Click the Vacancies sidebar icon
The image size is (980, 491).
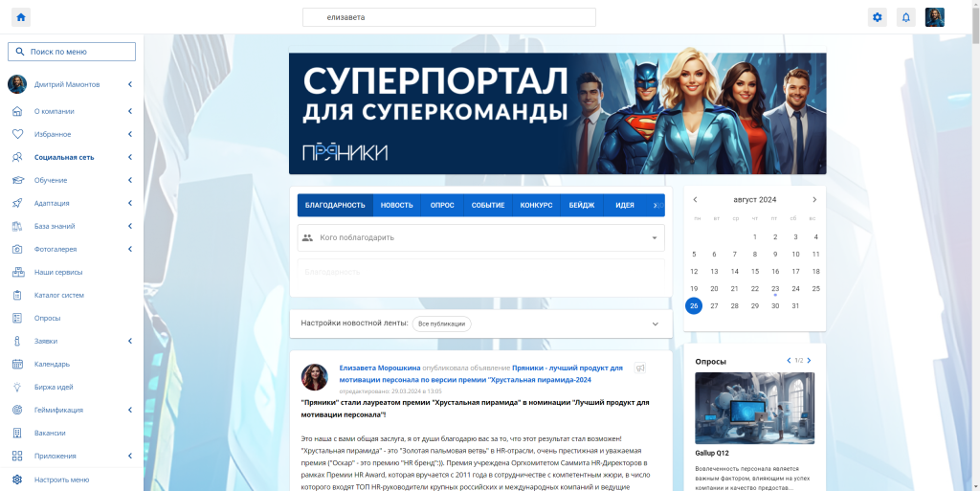tap(17, 433)
